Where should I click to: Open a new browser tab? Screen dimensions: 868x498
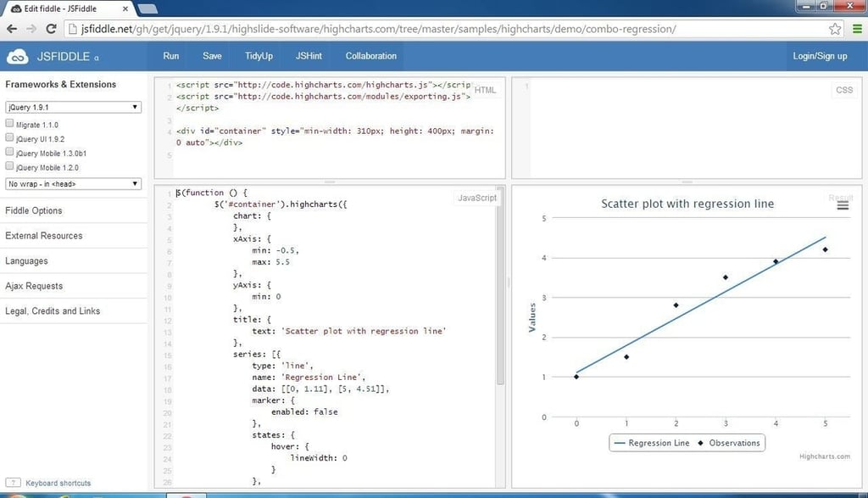tap(147, 8)
